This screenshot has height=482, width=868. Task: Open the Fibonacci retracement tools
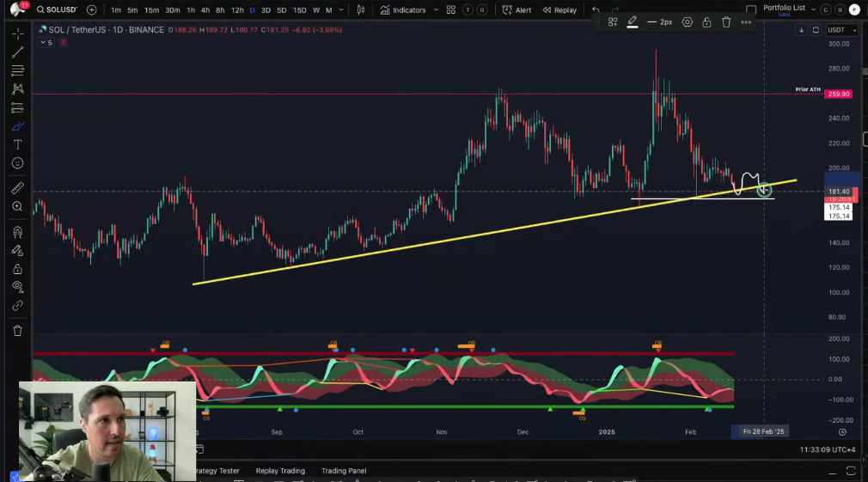[18, 70]
